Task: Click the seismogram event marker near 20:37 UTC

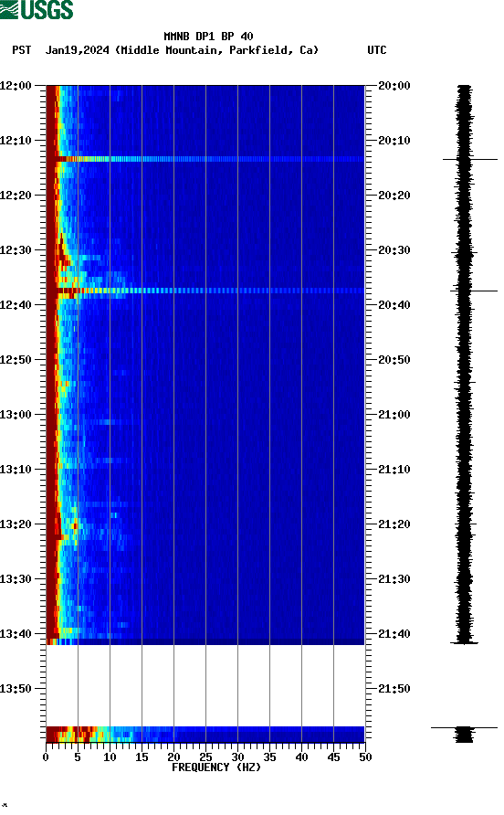Action: [x=473, y=291]
